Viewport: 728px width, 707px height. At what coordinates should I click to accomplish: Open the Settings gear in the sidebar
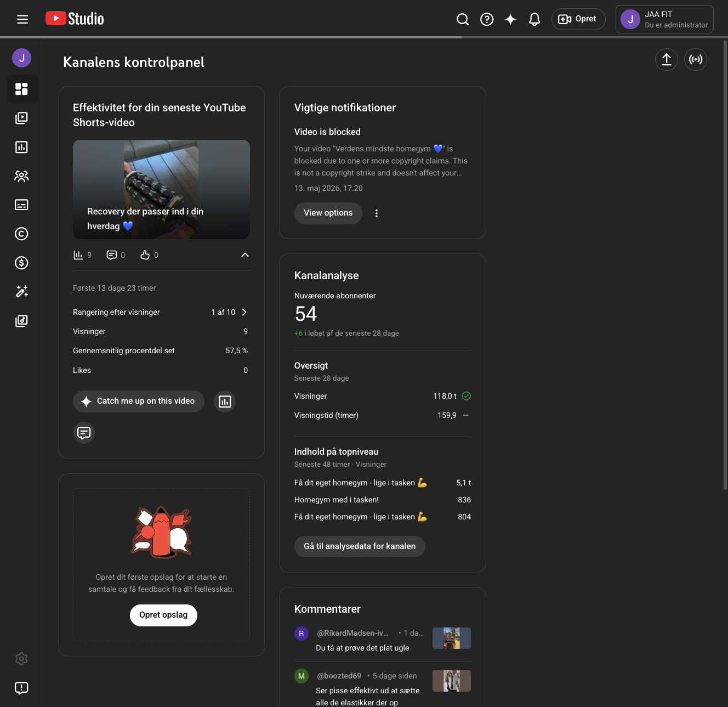(x=21, y=659)
